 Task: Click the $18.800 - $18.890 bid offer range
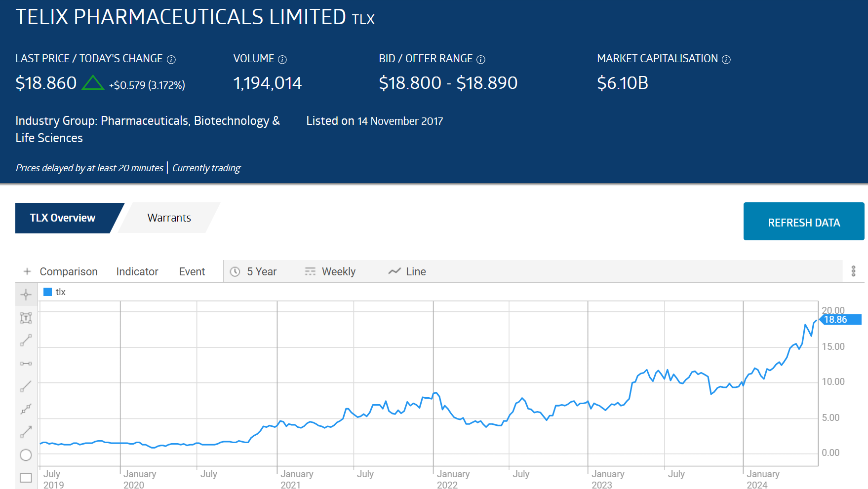click(x=448, y=83)
